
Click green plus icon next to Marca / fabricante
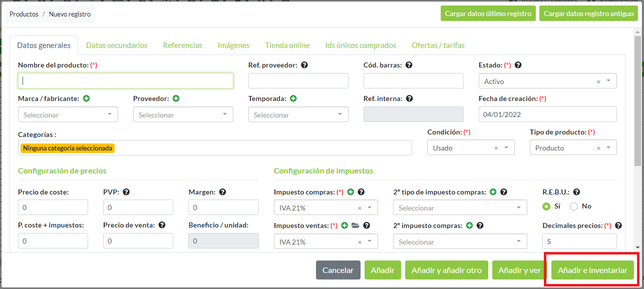(87, 98)
